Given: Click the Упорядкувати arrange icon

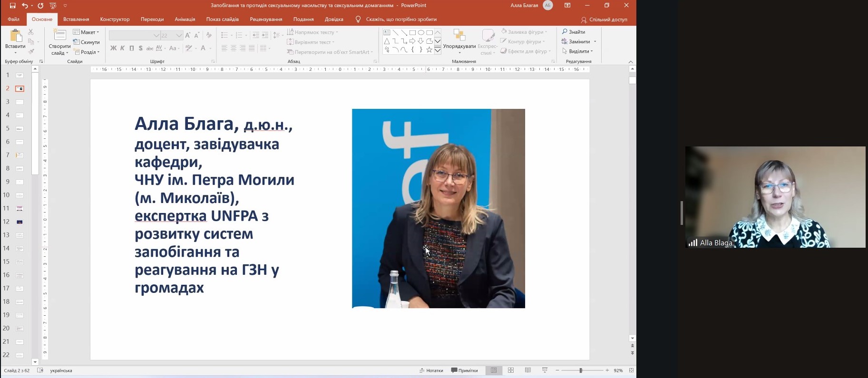Looking at the screenshot, I should tap(459, 37).
